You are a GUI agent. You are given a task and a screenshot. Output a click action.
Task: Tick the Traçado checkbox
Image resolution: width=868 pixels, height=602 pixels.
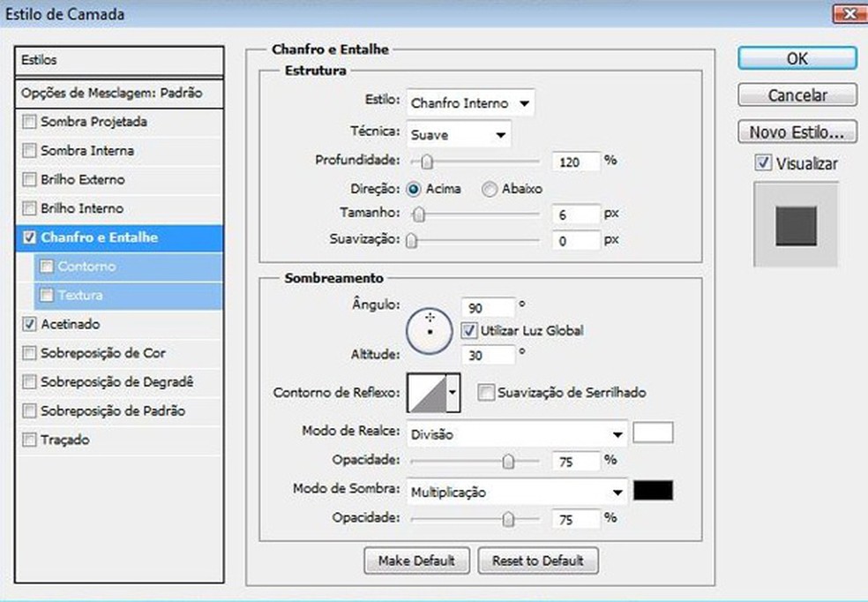pos(29,440)
